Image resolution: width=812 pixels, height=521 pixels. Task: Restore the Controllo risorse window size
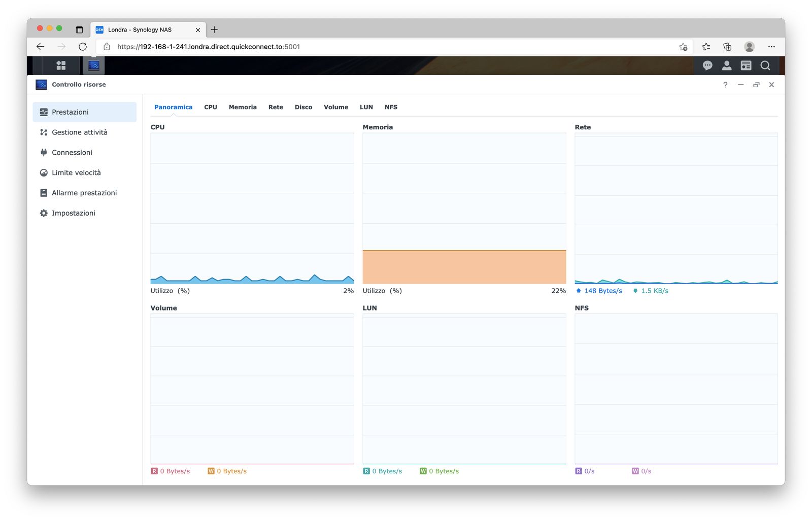point(756,85)
